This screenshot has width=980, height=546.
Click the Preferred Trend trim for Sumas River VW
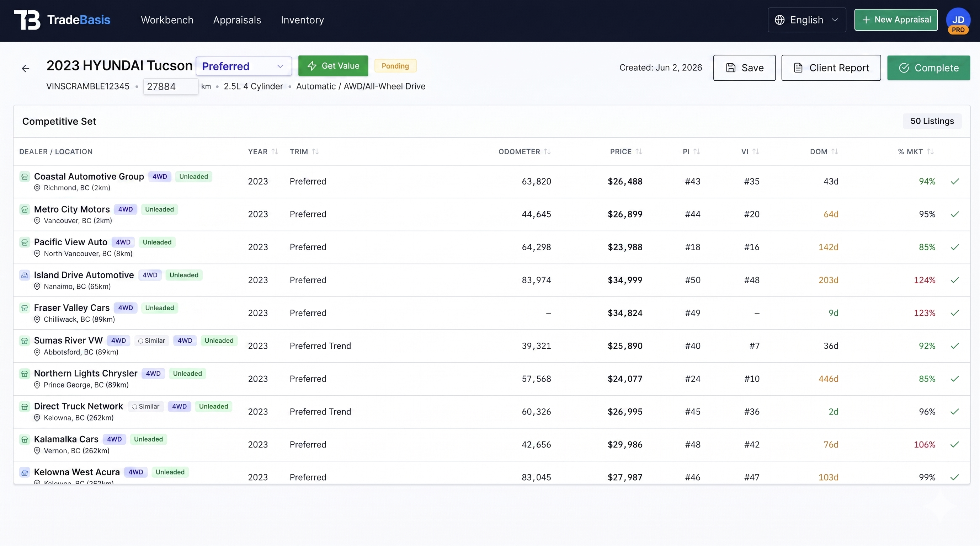click(320, 346)
